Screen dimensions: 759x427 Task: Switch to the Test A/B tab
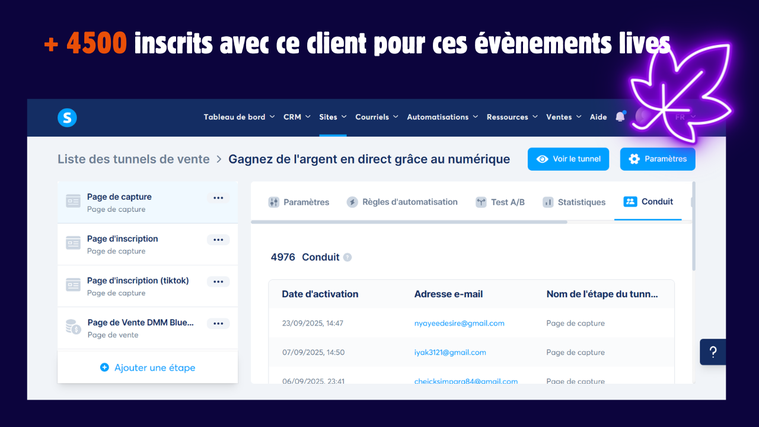[500, 202]
